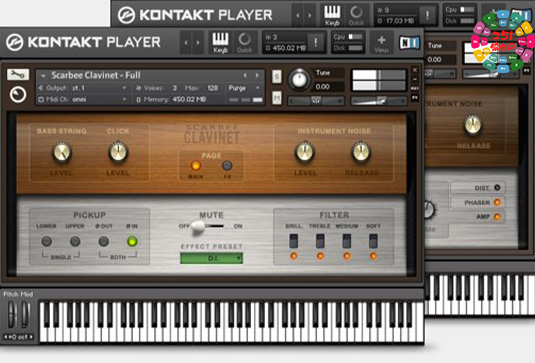
Task: Go to next preset arrow in front header
Action: (198, 43)
